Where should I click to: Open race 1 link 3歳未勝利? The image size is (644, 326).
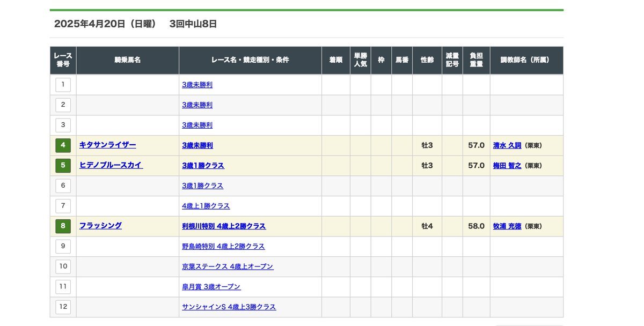point(197,85)
